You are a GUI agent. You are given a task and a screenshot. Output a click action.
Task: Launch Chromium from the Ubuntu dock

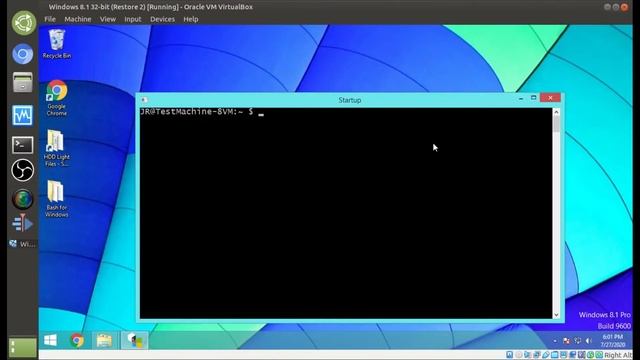tap(22, 54)
